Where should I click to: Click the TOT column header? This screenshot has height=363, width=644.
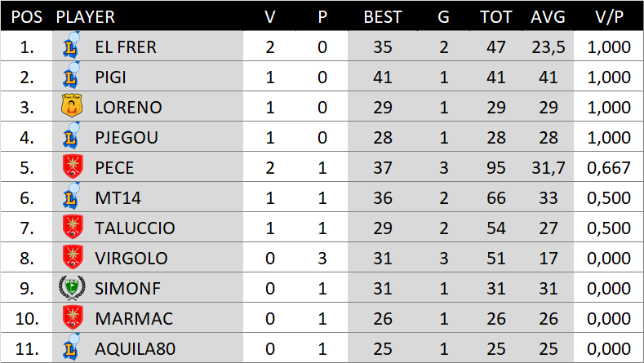pos(496,16)
